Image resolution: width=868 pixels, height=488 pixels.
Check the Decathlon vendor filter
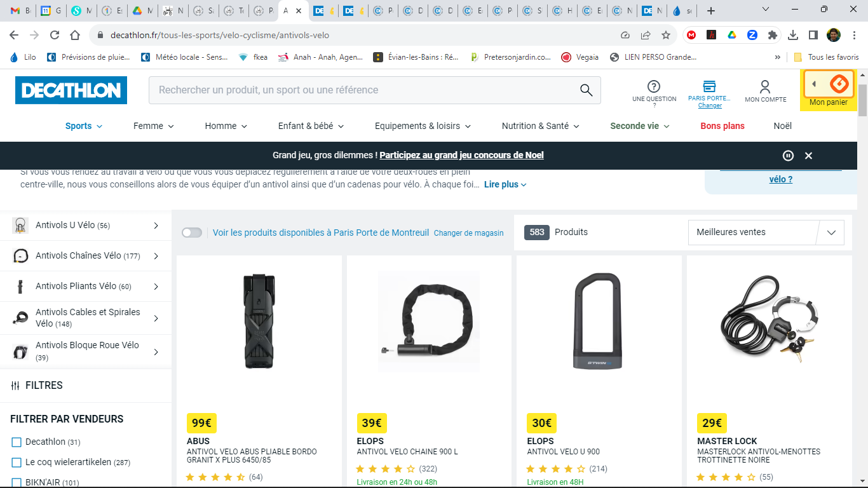[x=17, y=442]
